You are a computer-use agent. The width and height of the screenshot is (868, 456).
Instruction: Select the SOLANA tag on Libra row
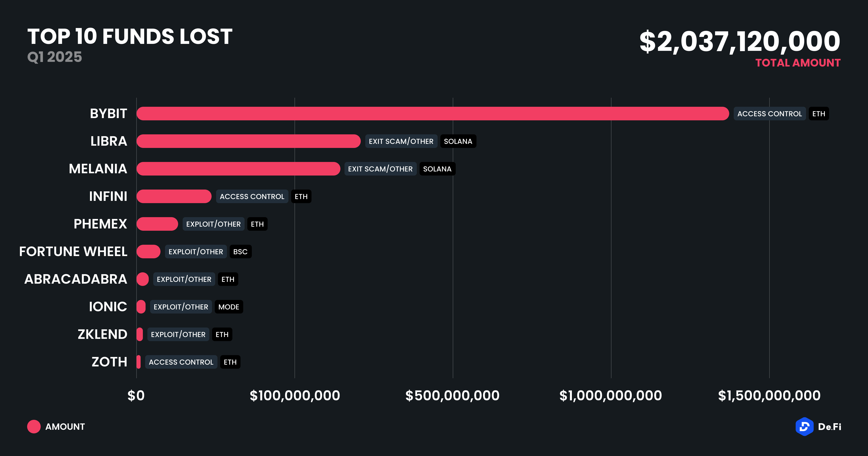(x=458, y=141)
